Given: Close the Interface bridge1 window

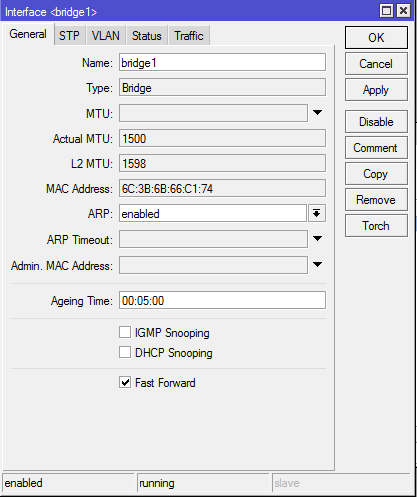Looking at the screenshot, I should coord(403,11).
